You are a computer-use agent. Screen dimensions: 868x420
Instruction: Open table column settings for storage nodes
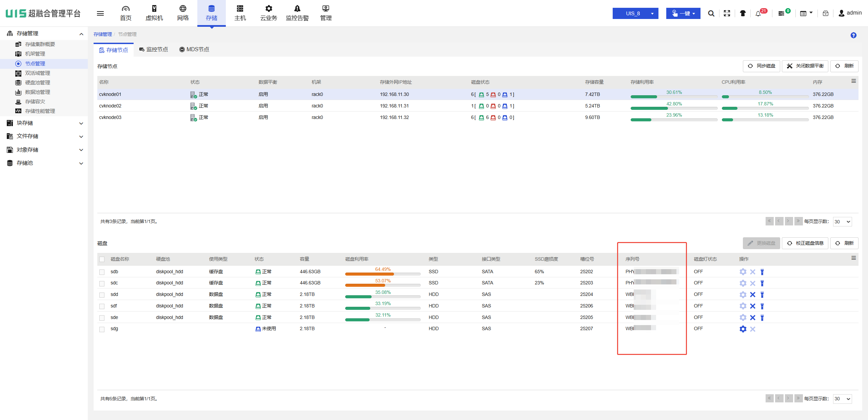[x=854, y=81]
